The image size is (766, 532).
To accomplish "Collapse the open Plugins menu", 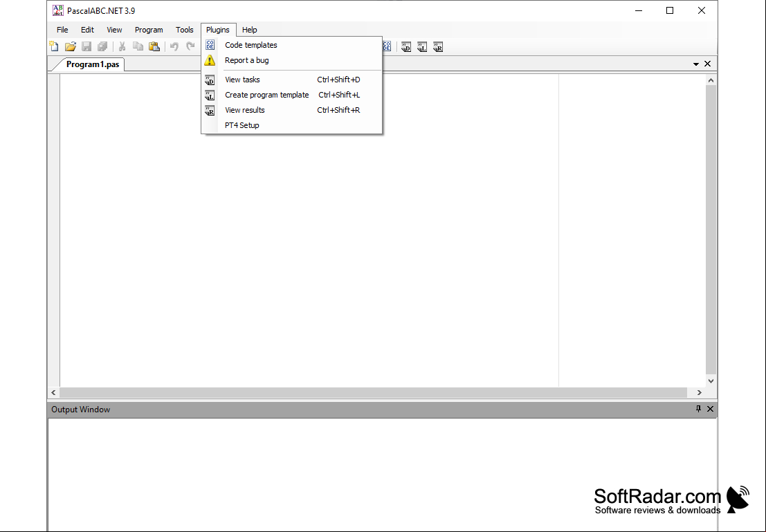I will click(x=218, y=30).
